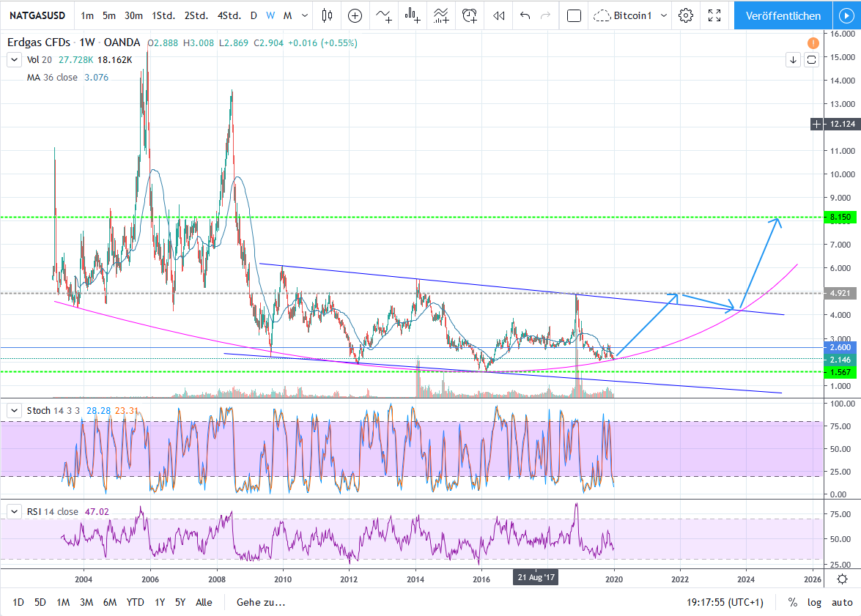Screen dimensions: 861x616
Task: Set date range to 5Y
Action: [x=180, y=602]
